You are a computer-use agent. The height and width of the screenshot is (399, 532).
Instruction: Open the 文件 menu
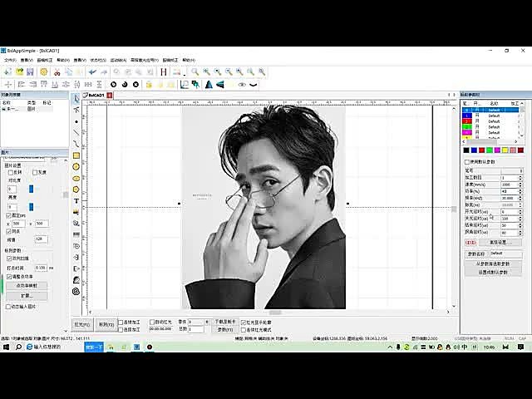(10, 60)
